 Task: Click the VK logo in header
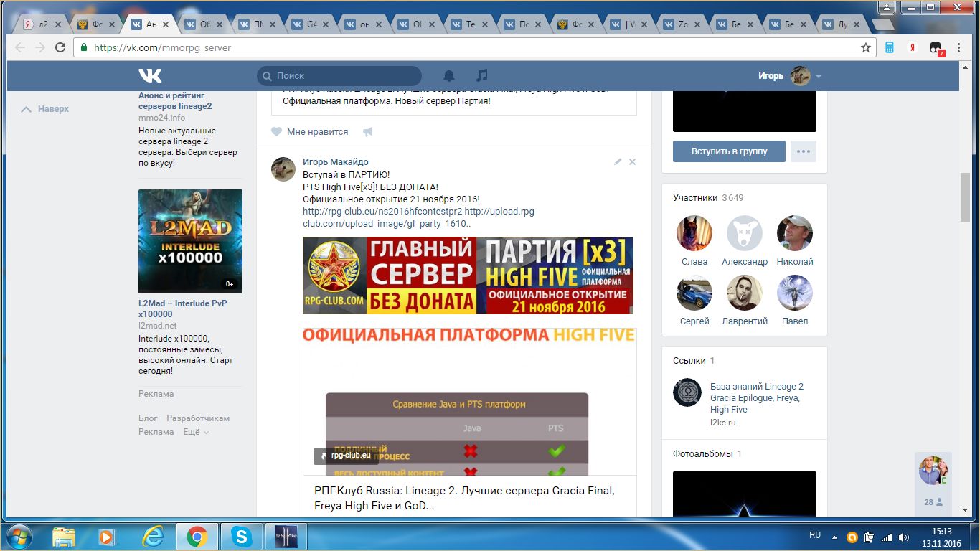[150, 75]
